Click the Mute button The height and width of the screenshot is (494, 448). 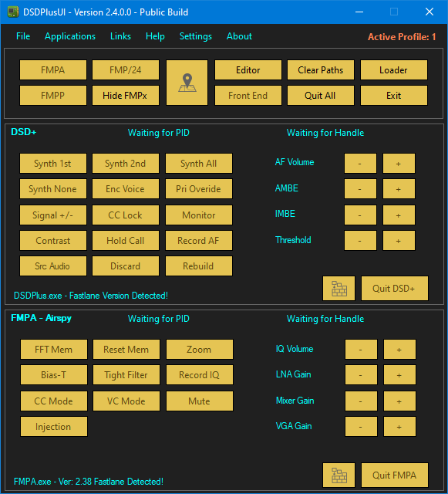point(199,401)
